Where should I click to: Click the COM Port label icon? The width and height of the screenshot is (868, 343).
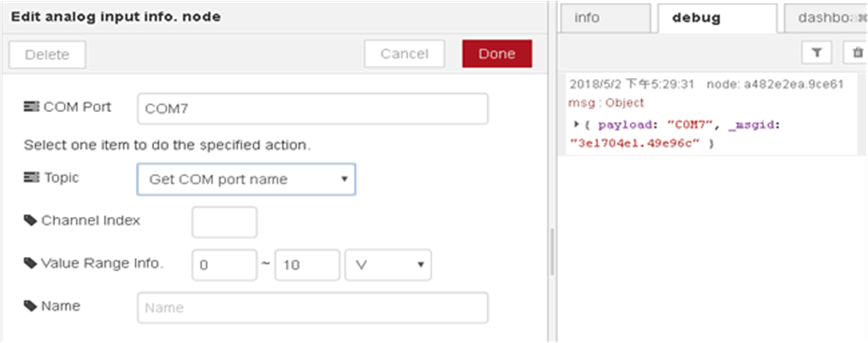point(31,107)
